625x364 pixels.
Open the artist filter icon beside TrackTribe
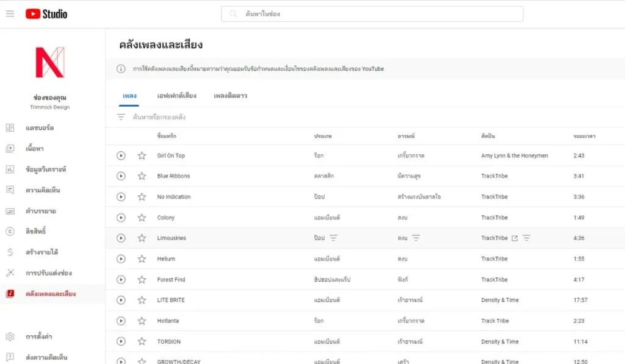click(x=526, y=238)
